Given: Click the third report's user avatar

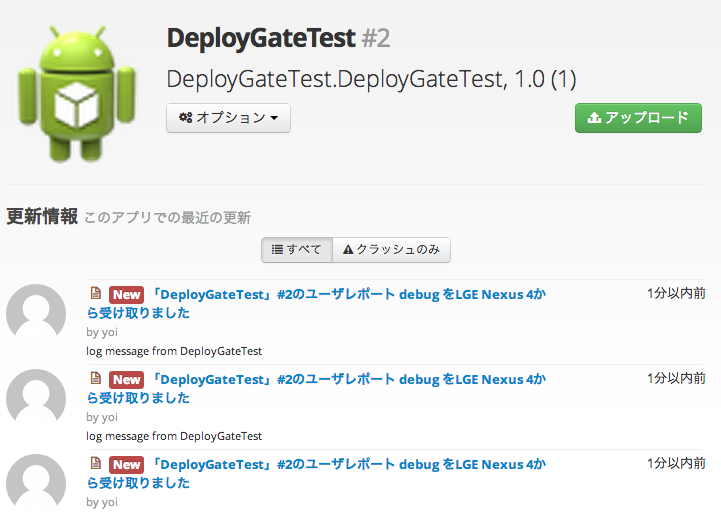Looking at the screenshot, I should coord(36,483).
